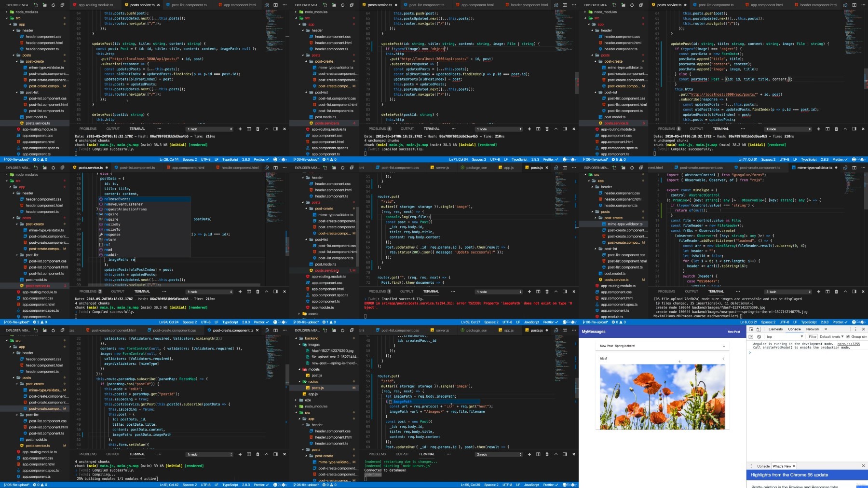Screen dimensions: 868x488
Task: Switch to the Elements tab in DevTools
Action: point(775,329)
